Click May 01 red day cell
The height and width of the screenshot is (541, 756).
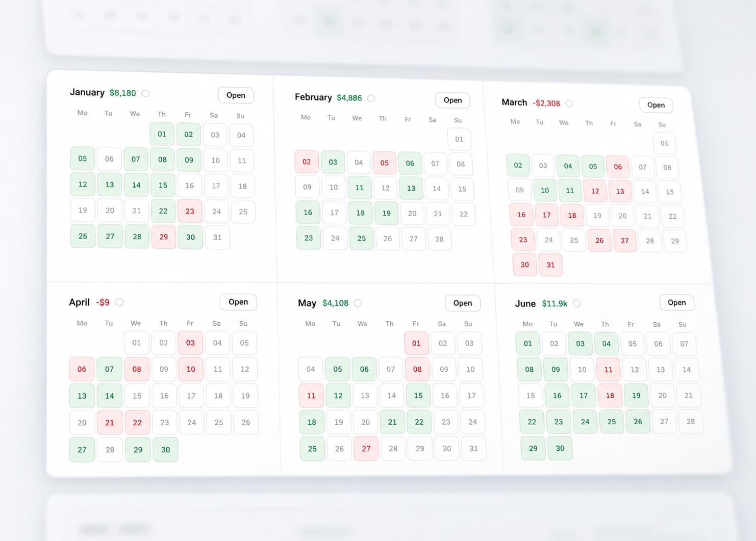tap(416, 343)
